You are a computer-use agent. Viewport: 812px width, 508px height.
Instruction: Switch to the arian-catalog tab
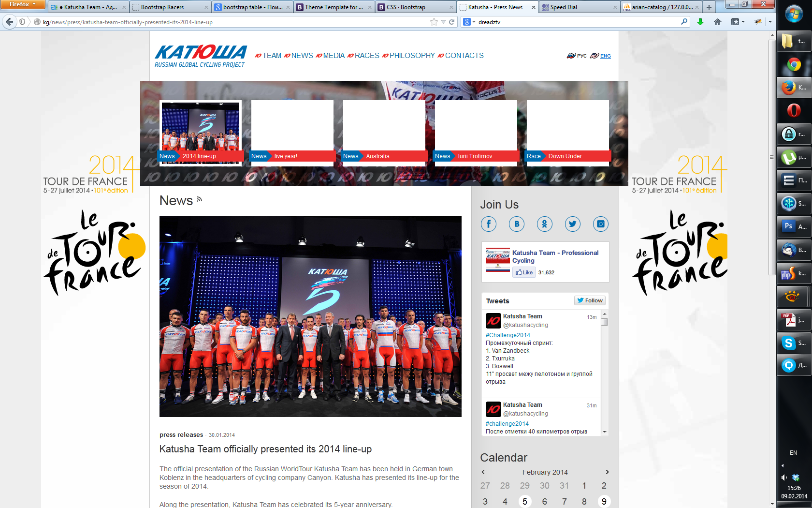click(661, 7)
